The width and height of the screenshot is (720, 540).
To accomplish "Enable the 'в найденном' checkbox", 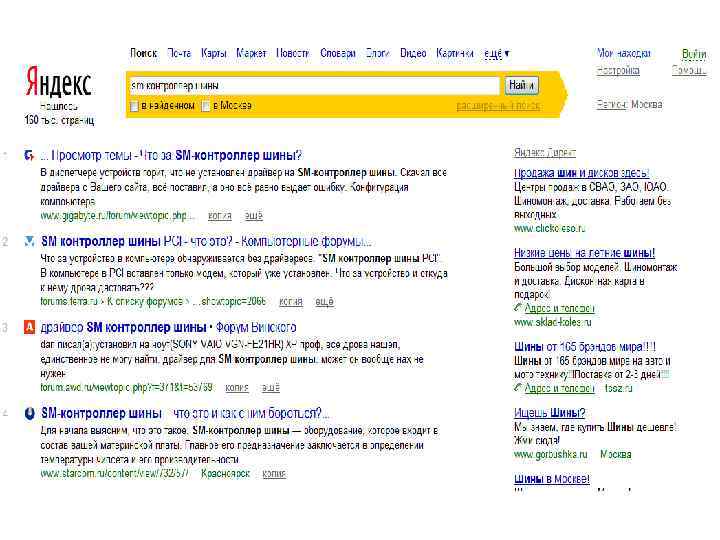I will click(134, 106).
